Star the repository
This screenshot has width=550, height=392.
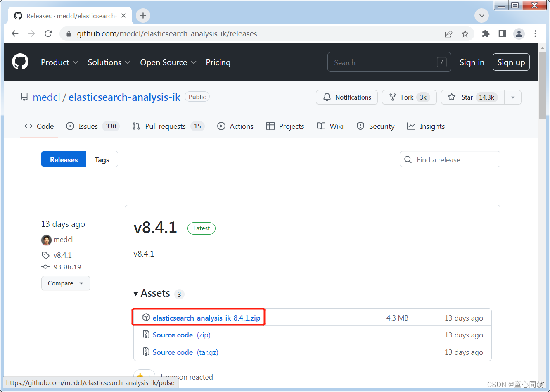coord(473,97)
